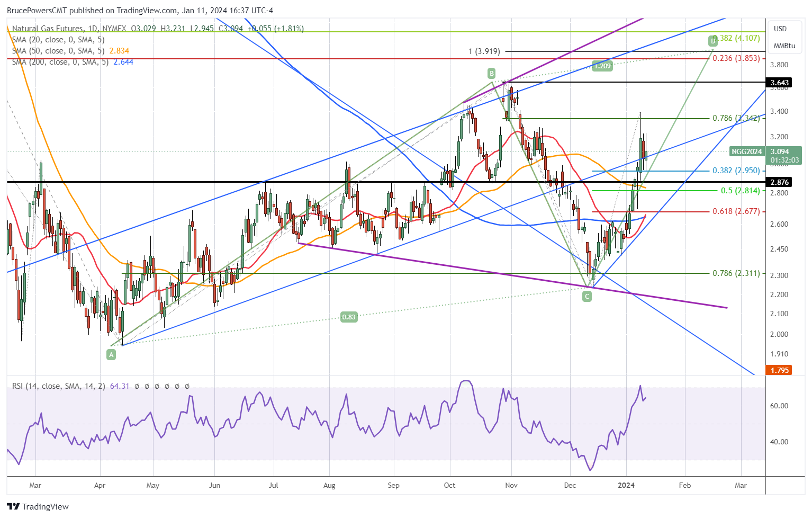The width and height of the screenshot is (812, 518).
Task: Select the pattern point C label
Action: tap(587, 297)
